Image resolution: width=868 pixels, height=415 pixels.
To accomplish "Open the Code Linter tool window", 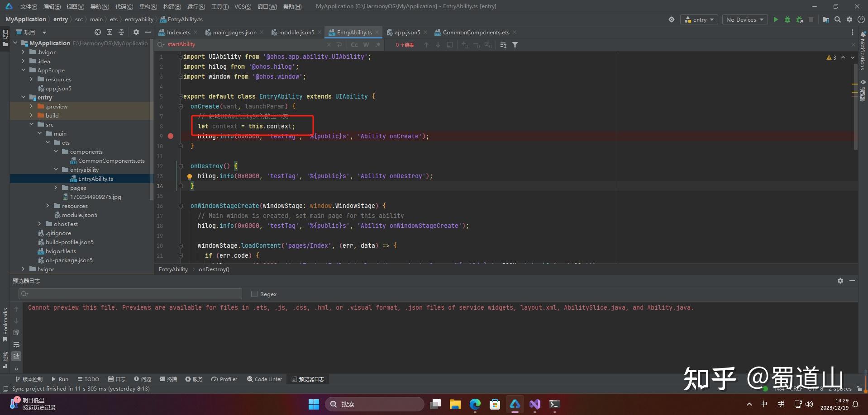I will pos(264,379).
